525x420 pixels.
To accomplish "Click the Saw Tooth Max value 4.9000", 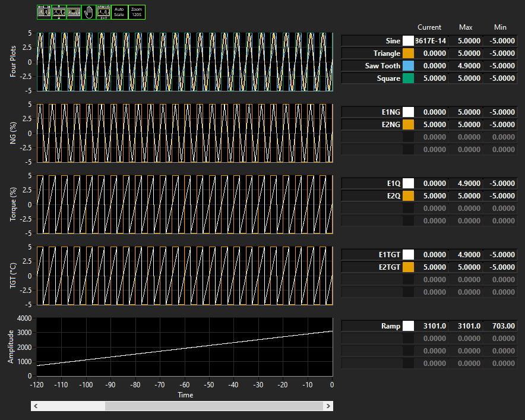I will click(x=469, y=66).
